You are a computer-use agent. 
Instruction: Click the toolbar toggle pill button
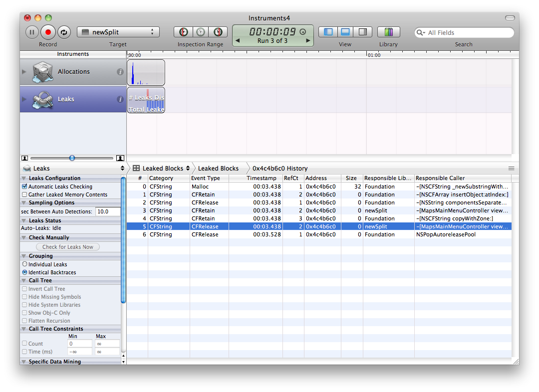(x=510, y=18)
